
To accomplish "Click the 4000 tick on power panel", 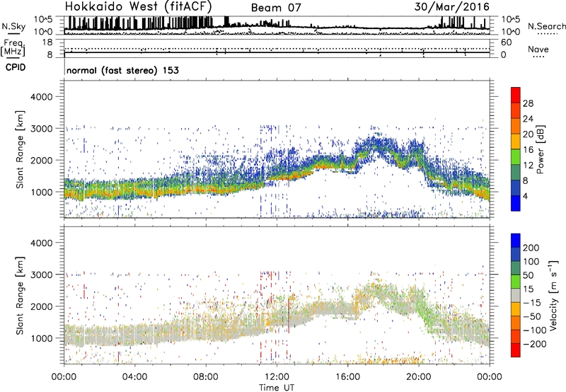I will (x=41, y=97).
